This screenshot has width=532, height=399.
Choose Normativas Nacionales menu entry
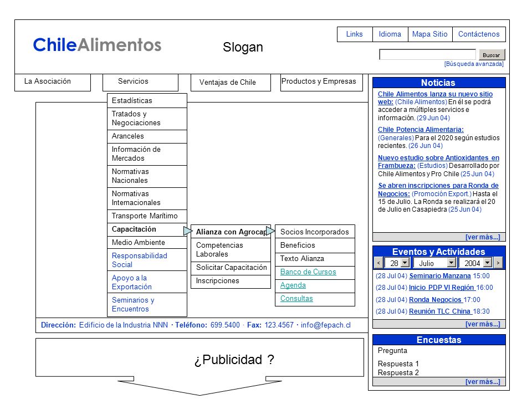[147, 176]
